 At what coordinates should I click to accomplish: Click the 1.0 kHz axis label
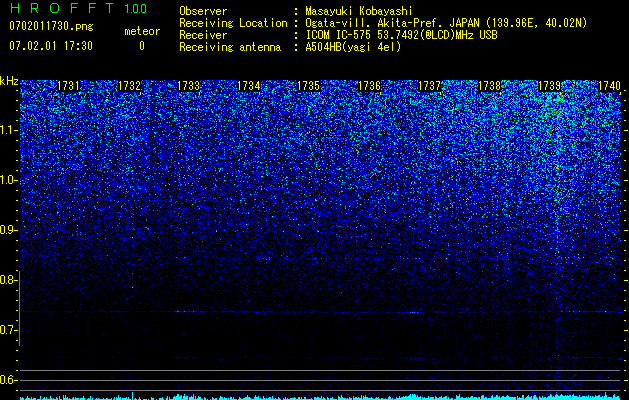pos(9,180)
